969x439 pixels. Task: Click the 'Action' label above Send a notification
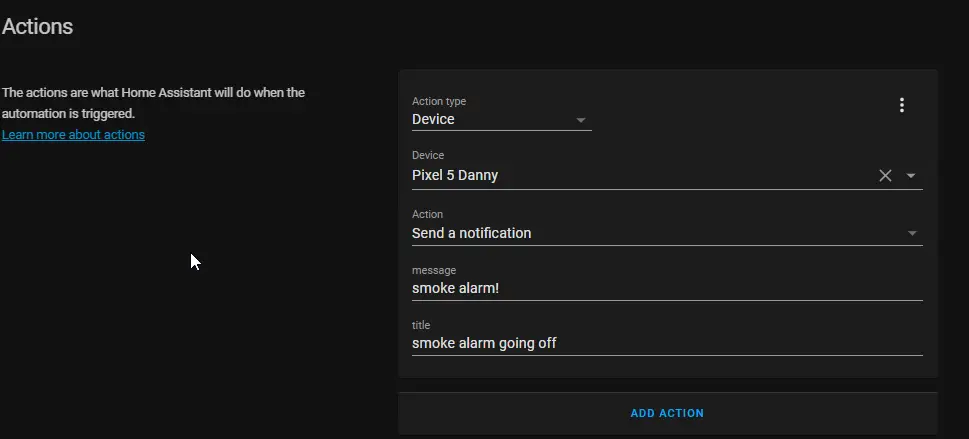pyautogui.click(x=427, y=214)
